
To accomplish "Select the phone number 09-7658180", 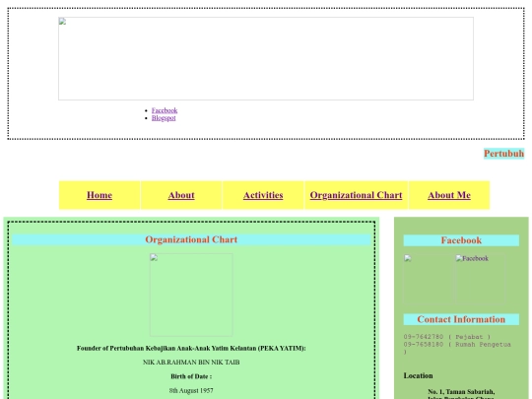I will coord(423,345).
